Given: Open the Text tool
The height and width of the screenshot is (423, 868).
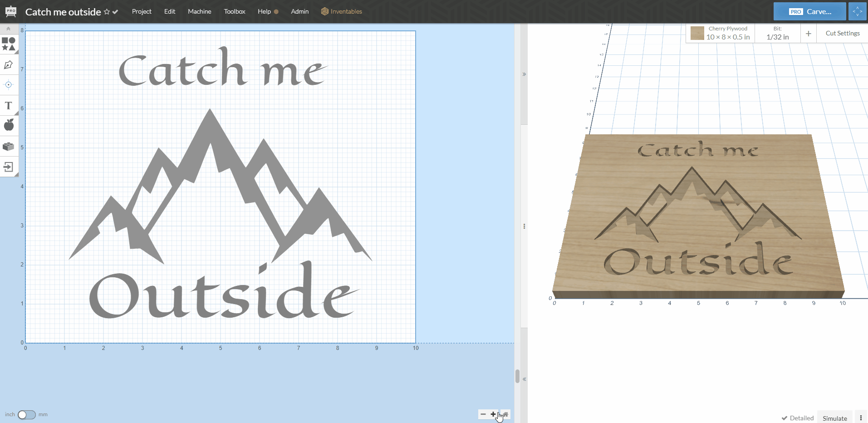Looking at the screenshot, I should coord(8,106).
